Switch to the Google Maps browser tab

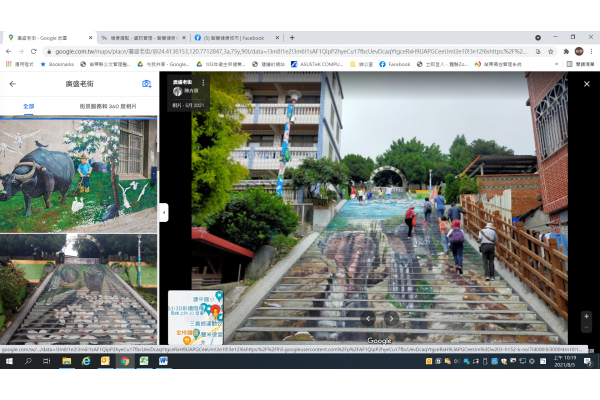point(48,38)
